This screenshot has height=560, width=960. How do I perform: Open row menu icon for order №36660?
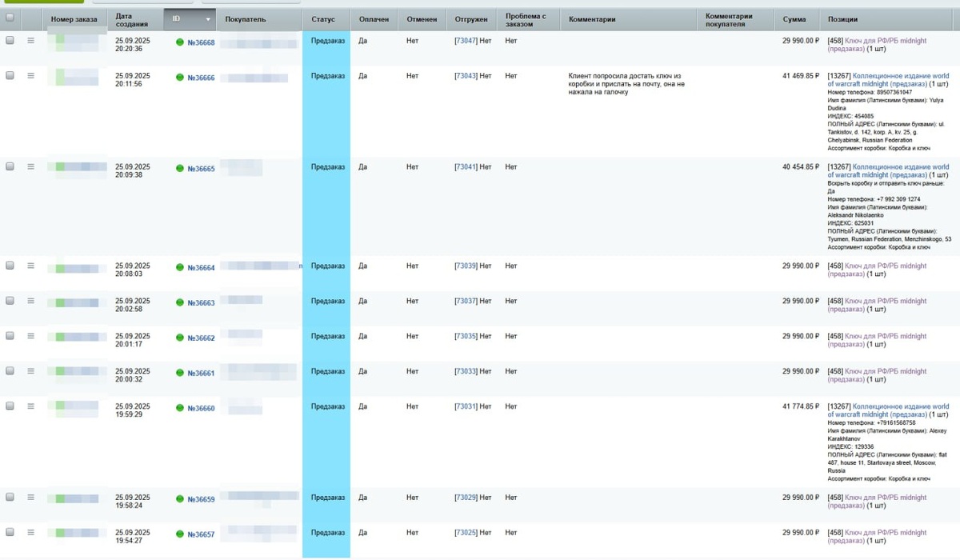click(x=30, y=406)
